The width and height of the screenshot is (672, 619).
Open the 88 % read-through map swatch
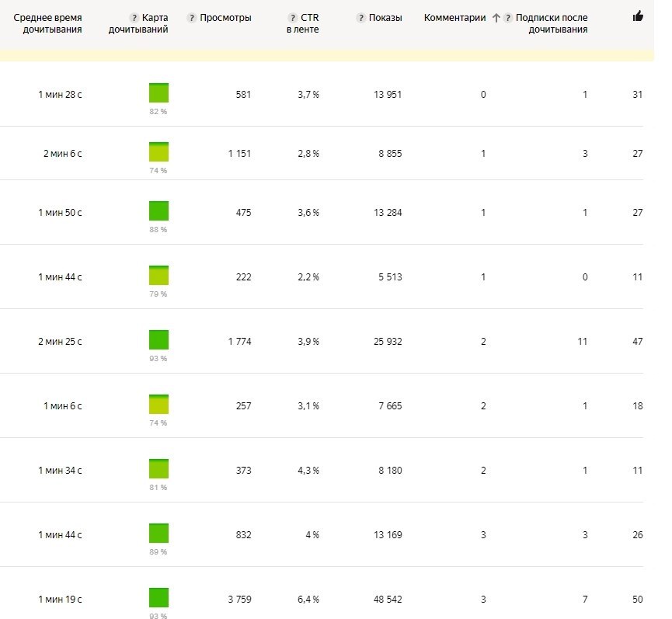158,211
